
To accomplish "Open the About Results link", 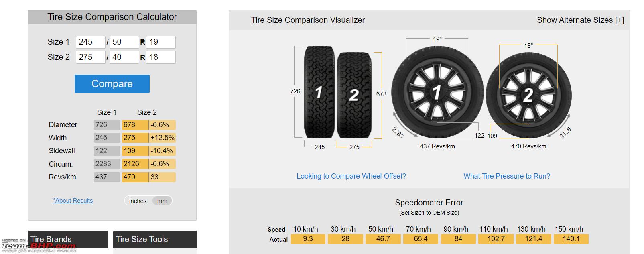I will tap(73, 201).
